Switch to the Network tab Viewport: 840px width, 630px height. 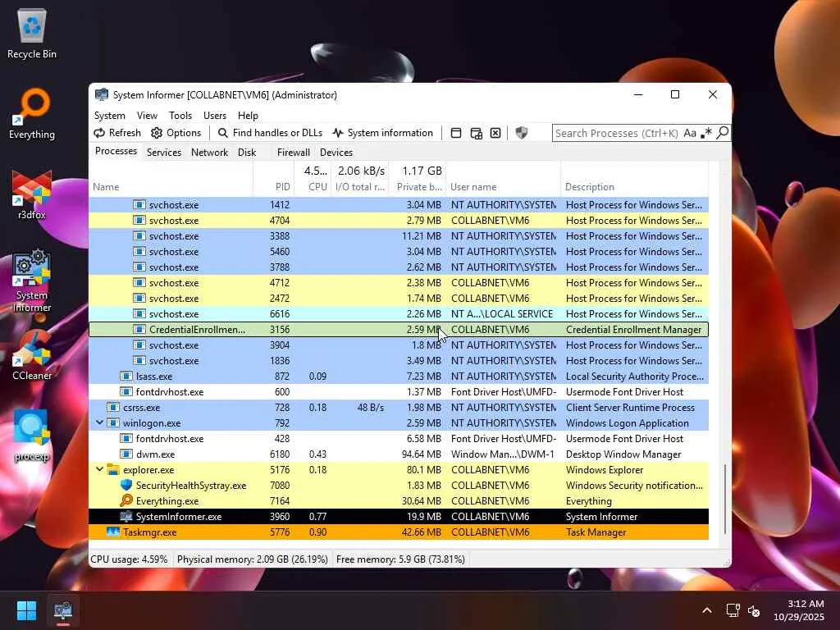click(x=209, y=153)
